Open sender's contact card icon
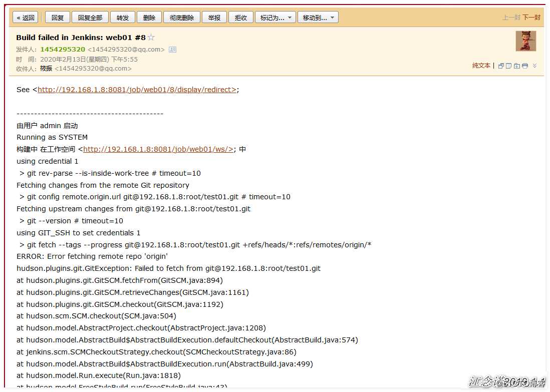This screenshot has height=392, width=550. tap(173, 50)
